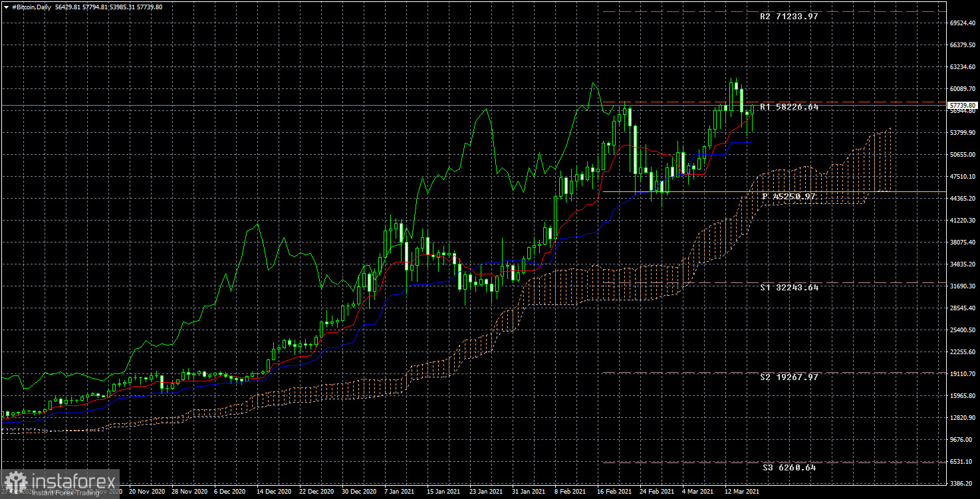980x499 pixels.
Task: Select the S2 19267.97 support label
Action: tap(789, 377)
